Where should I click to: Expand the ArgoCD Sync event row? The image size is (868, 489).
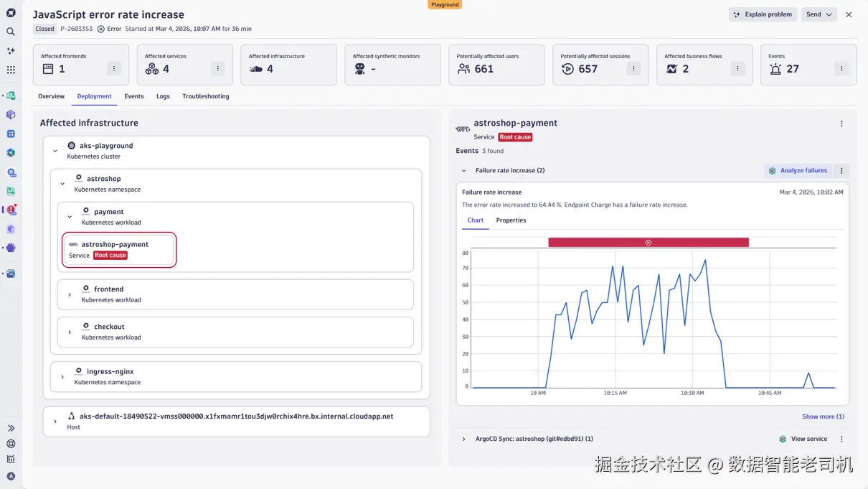click(463, 439)
